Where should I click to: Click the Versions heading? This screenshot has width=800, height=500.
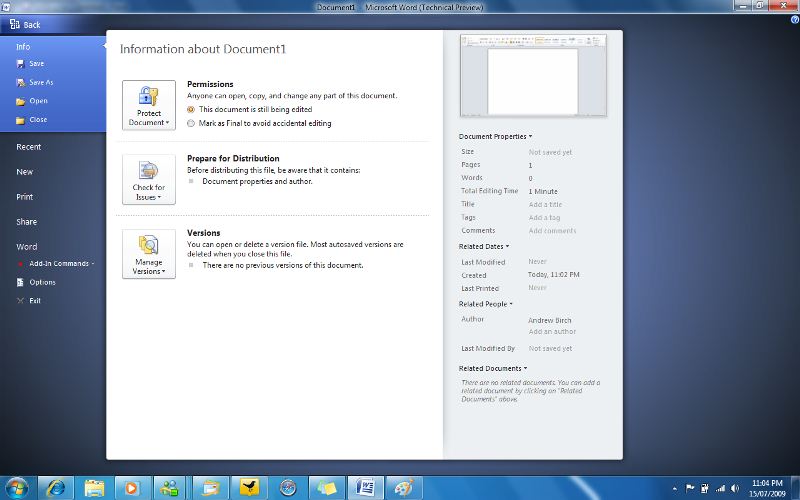[x=204, y=233]
